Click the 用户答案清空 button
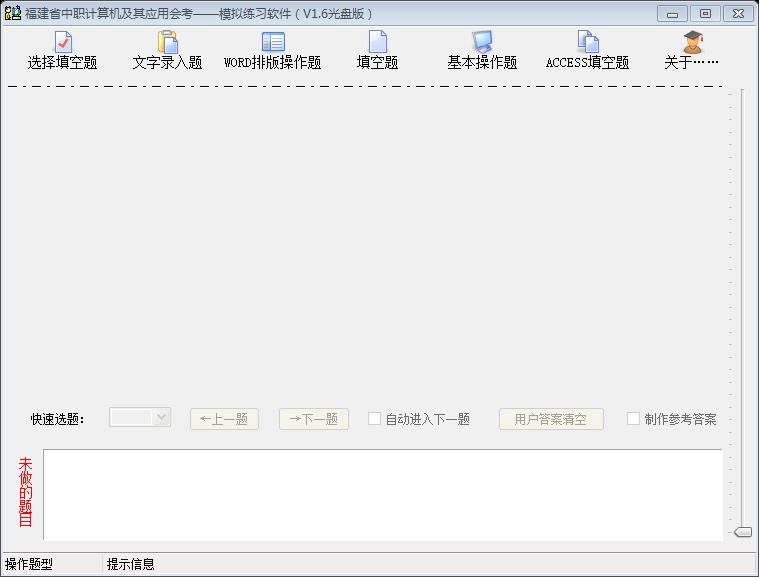Viewport: 759px width, 577px height. tap(551, 419)
